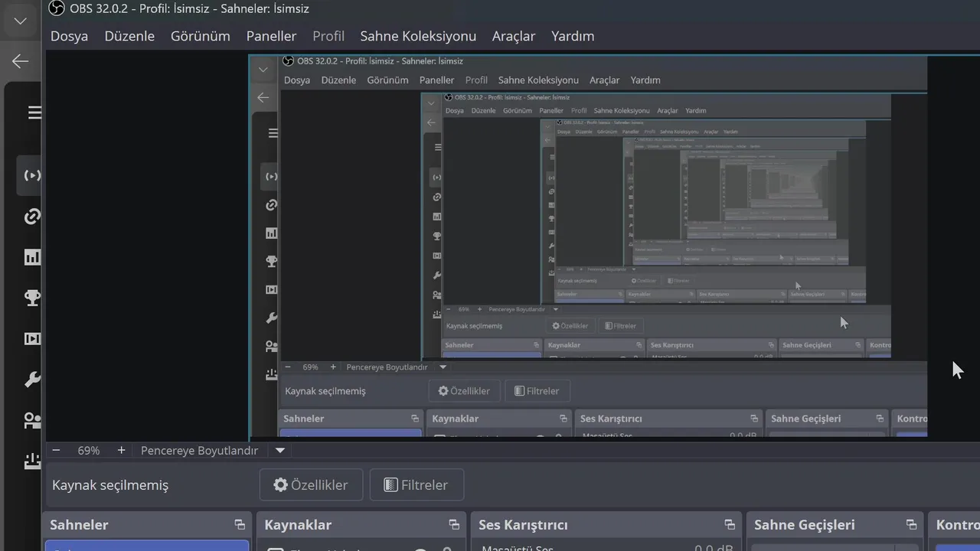Zoom out preview with the minus button
The height and width of the screenshot is (551, 980).
tap(56, 451)
